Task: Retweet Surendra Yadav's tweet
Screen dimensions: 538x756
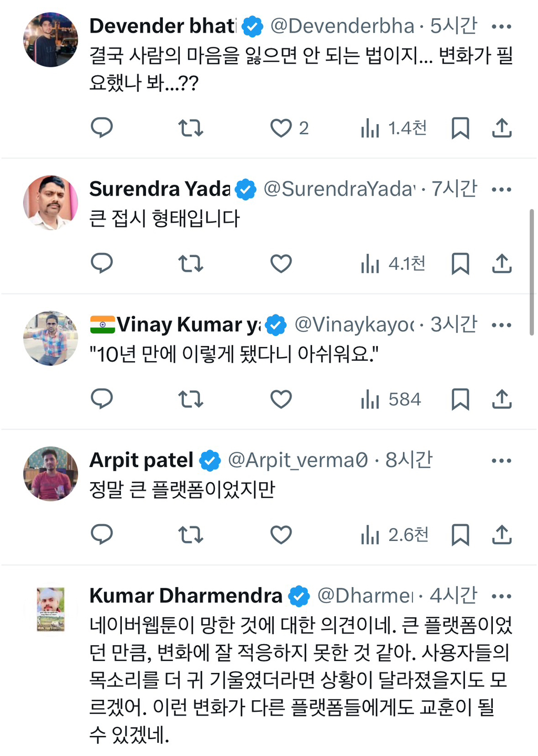Action: point(190,264)
